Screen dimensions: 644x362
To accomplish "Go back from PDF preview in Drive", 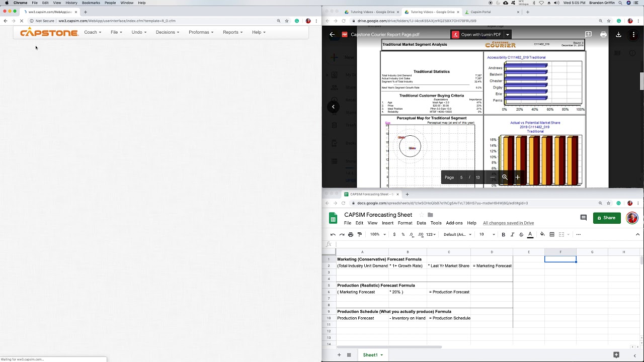I will coord(332,34).
